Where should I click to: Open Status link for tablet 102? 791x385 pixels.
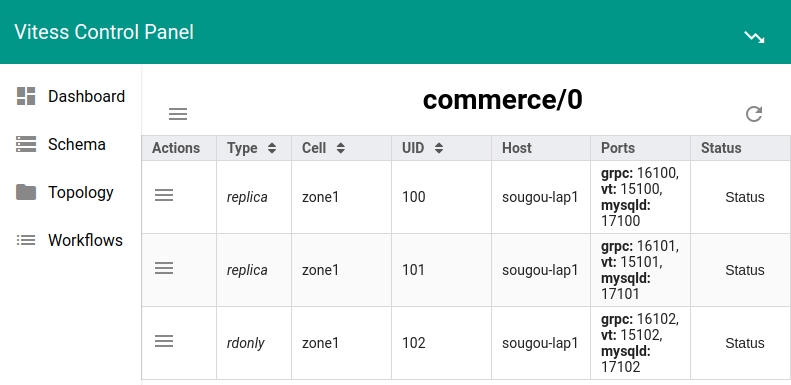tap(745, 344)
